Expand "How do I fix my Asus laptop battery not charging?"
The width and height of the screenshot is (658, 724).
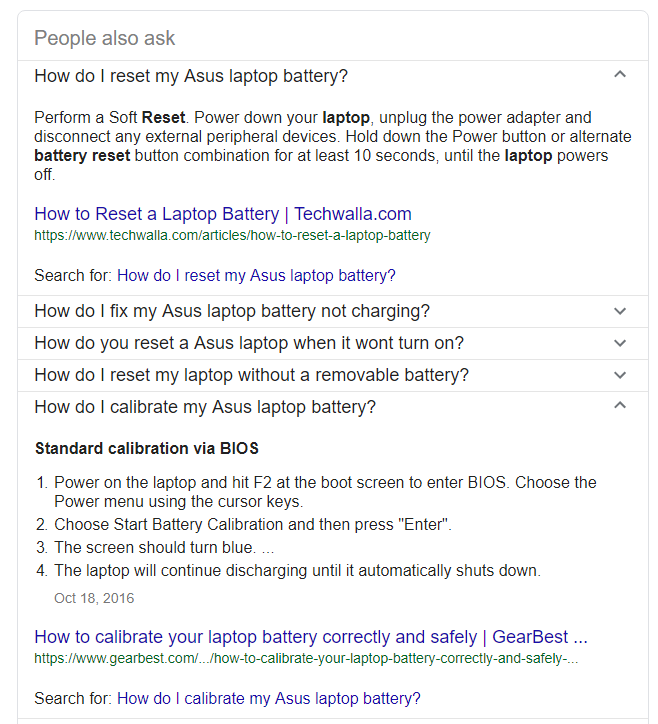point(232,311)
